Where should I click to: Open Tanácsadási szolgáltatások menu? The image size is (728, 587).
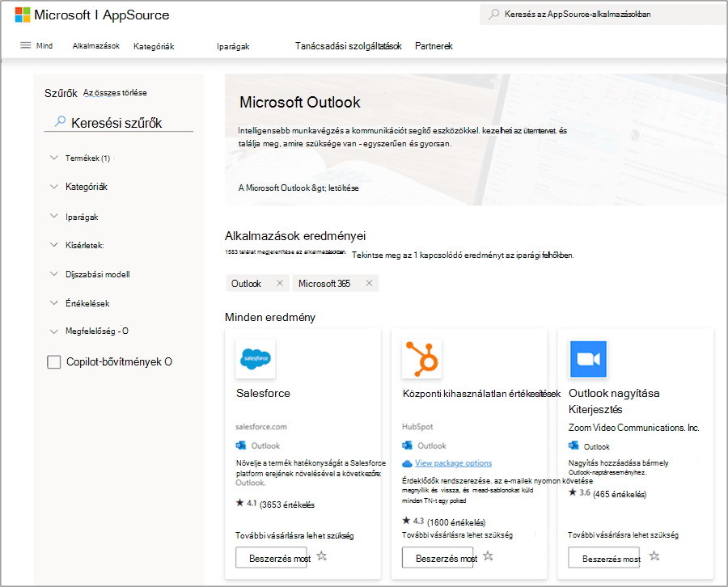pyautogui.click(x=348, y=46)
